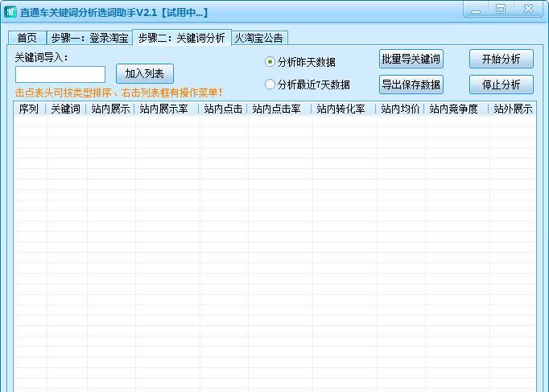Start analysis with 开始分析 button
This screenshot has width=549, height=392.
tap(501, 60)
